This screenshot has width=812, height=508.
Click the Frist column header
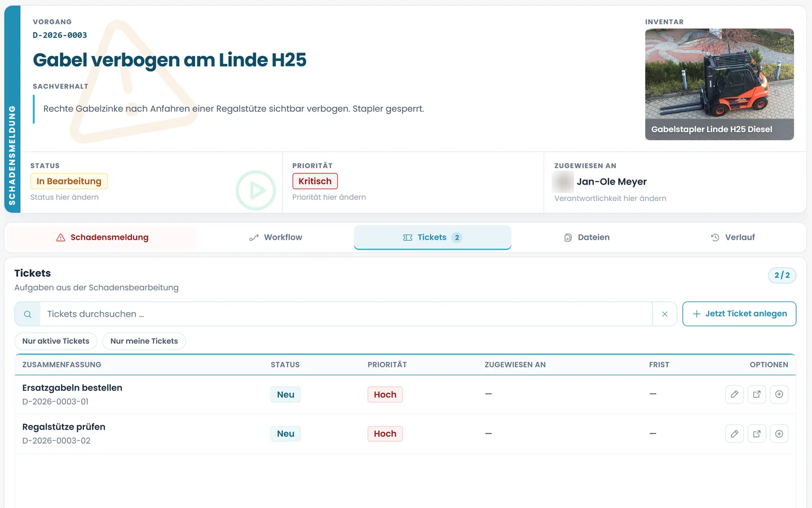tap(659, 365)
